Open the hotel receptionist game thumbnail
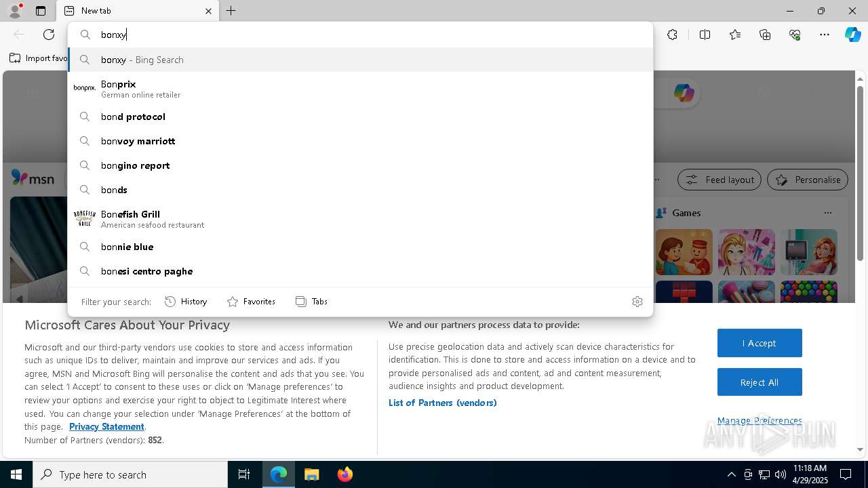 click(x=684, y=252)
